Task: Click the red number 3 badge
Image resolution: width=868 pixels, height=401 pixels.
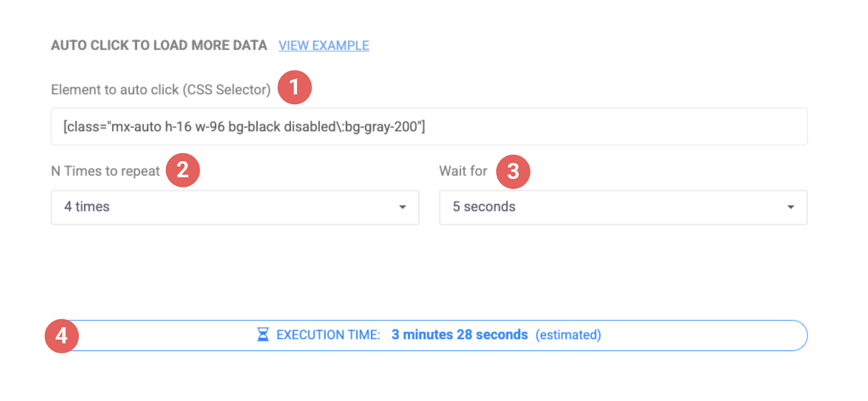Action: coord(513,171)
